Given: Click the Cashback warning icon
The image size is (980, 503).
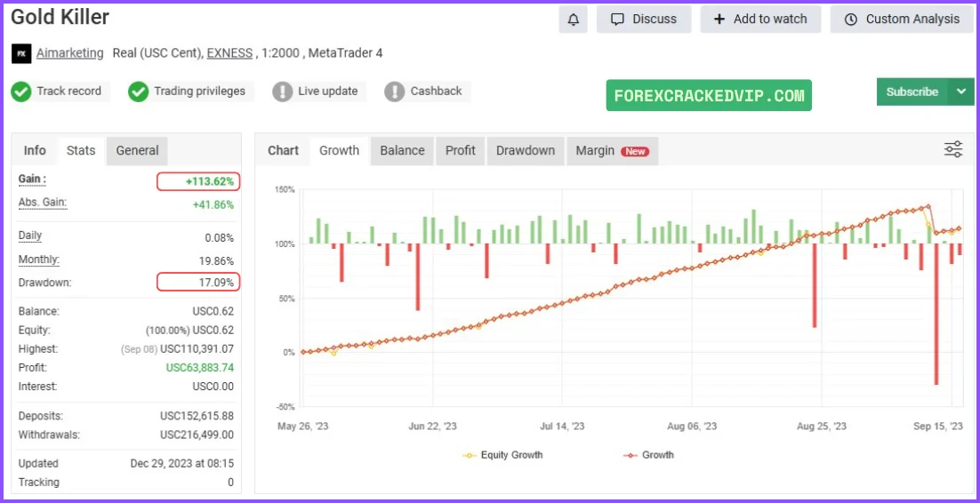Looking at the screenshot, I should pos(395,92).
